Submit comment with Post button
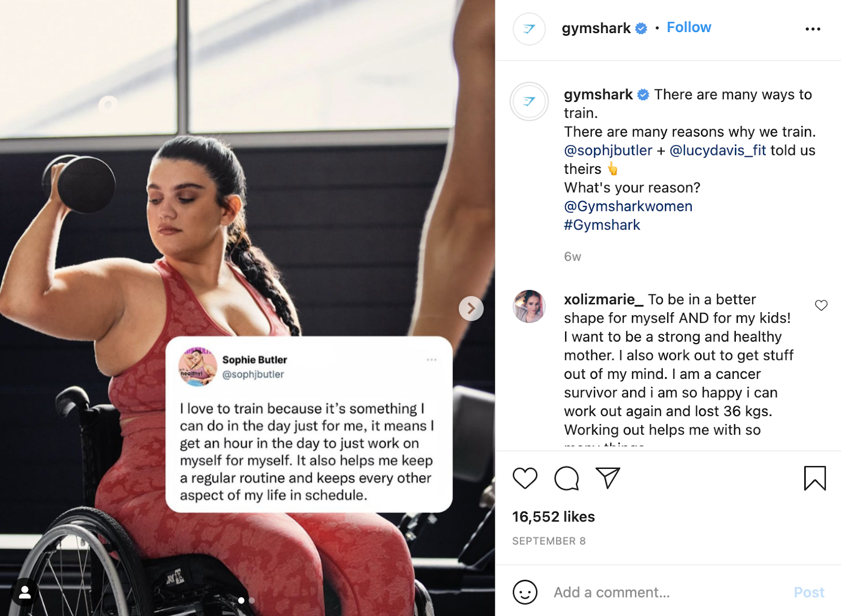841x616 pixels. pos(809,592)
